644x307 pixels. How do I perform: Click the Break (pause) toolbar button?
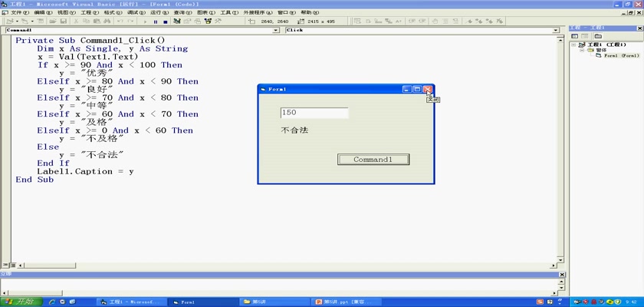click(155, 21)
